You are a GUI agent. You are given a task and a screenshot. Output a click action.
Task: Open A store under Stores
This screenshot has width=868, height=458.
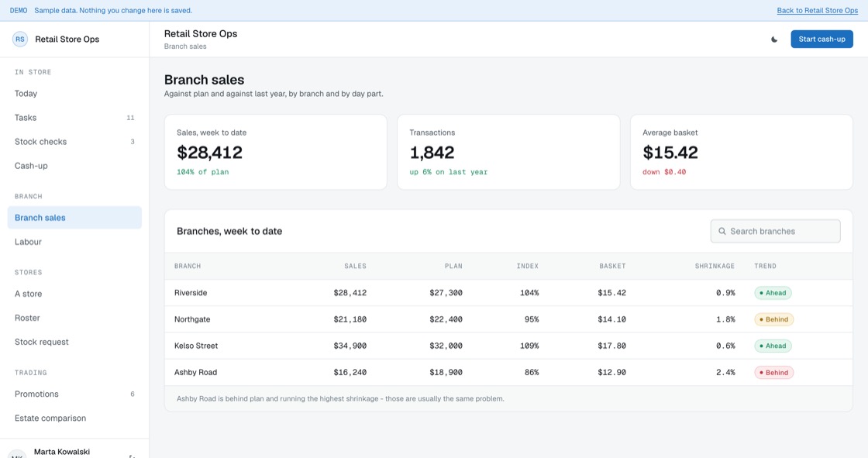pos(74,294)
